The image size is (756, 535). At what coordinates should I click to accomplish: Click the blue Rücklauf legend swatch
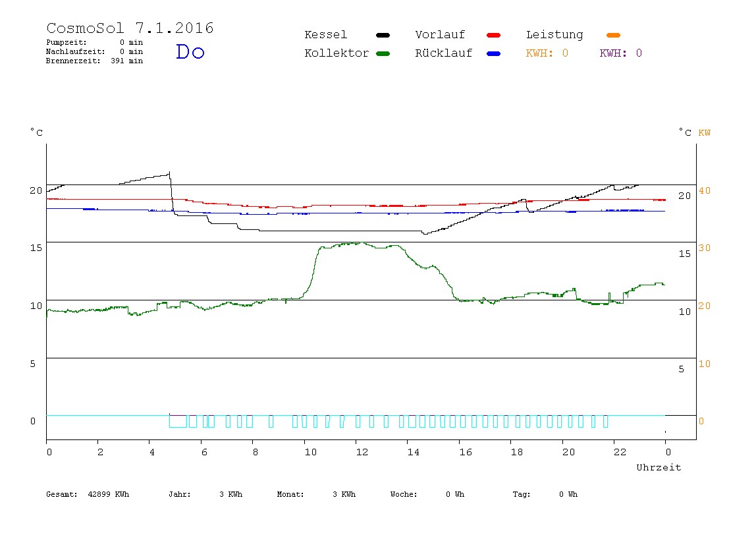494,53
